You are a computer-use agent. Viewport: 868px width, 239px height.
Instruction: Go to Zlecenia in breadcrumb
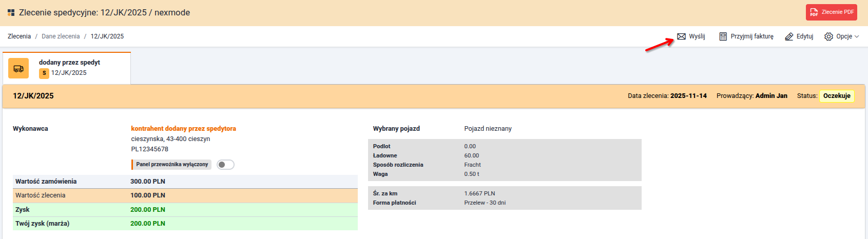click(20, 36)
